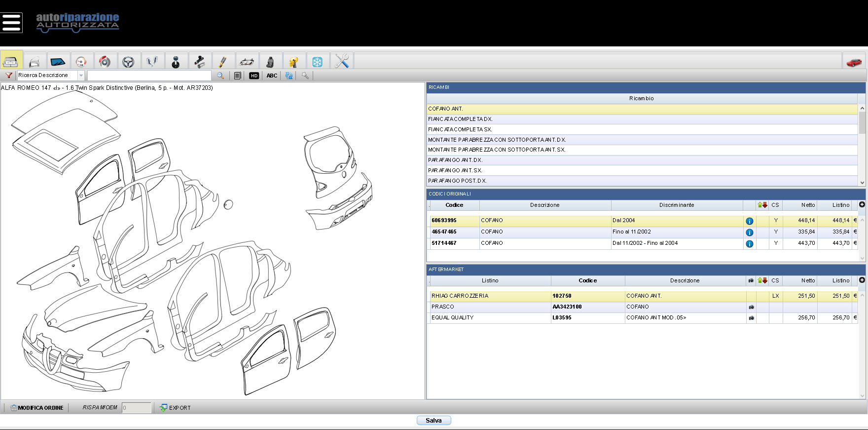Open the car seat interior category
Viewport: 868px width, 430px height.
[x=270, y=62]
